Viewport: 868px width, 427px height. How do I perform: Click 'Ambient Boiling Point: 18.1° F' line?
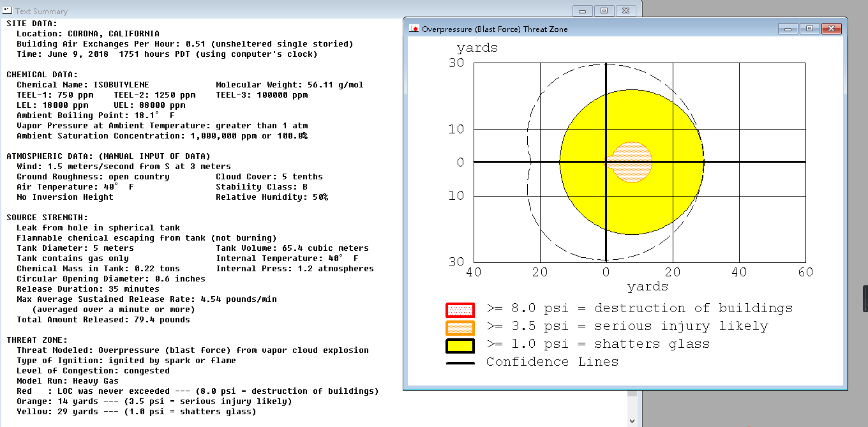[x=96, y=116]
